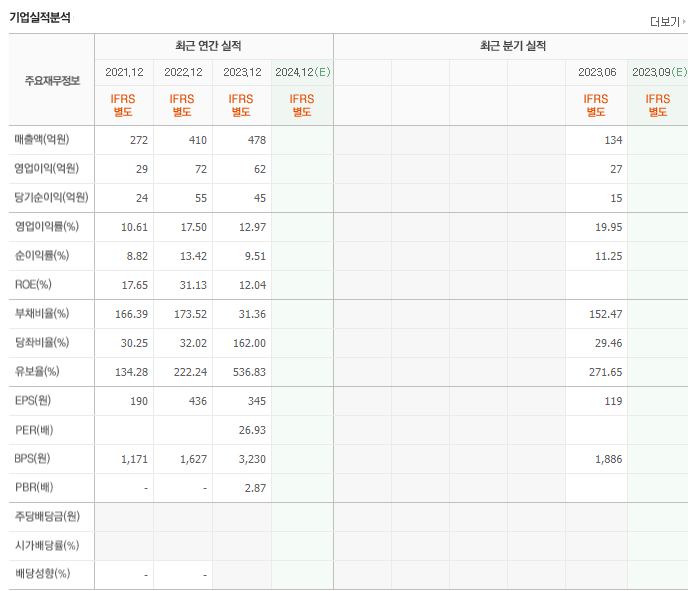Viewport: 688px width, 591px height.
Task: Click the EPS(원) row label
Action: (x=33, y=401)
